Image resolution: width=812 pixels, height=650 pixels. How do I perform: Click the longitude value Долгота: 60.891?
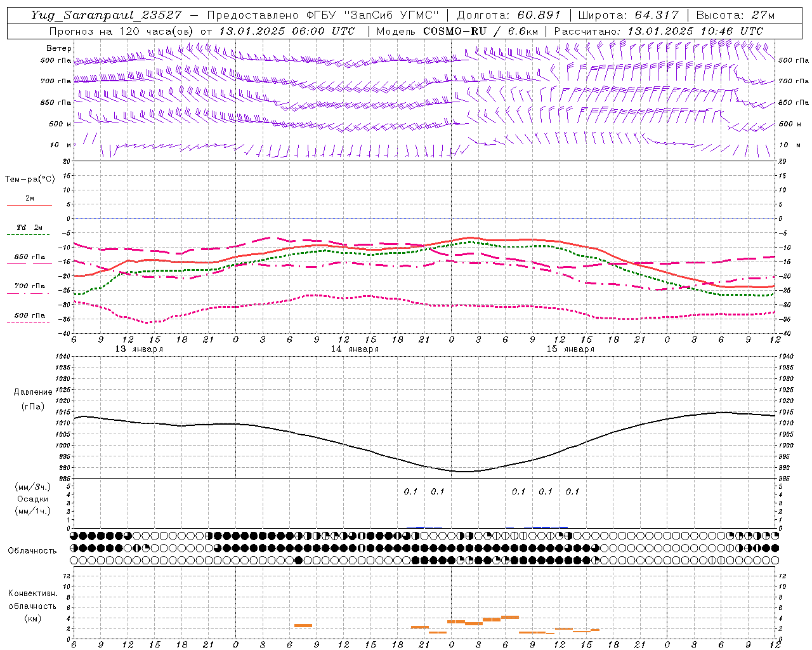point(509,15)
